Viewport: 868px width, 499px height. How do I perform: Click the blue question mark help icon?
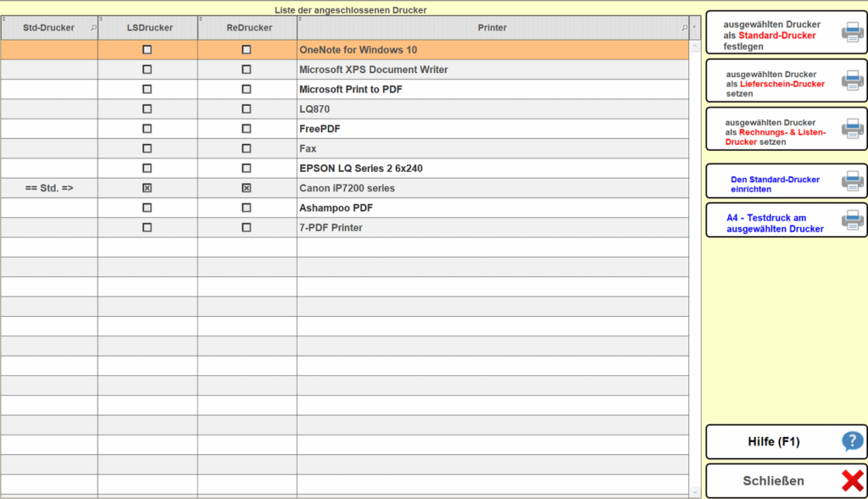(x=853, y=441)
